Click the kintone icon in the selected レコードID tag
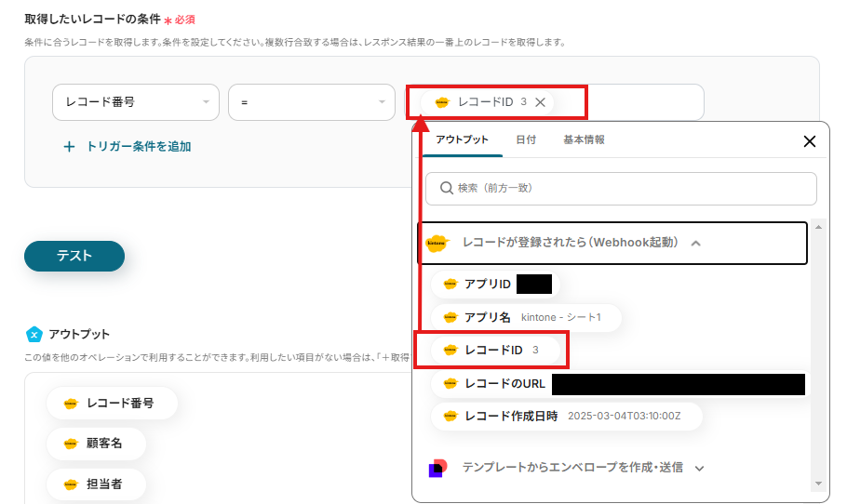Image resolution: width=847 pixels, height=504 pixels. tap(442, 102)
